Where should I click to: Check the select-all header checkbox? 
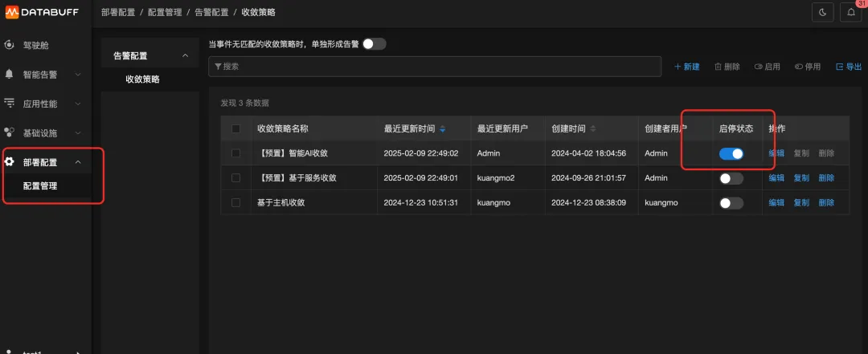coord(235,129)
